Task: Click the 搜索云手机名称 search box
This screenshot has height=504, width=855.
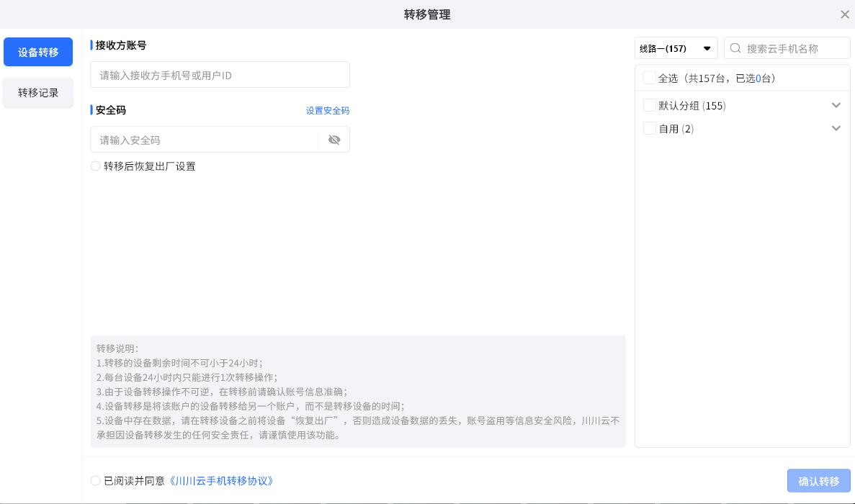Action: [x=792, y=48]
